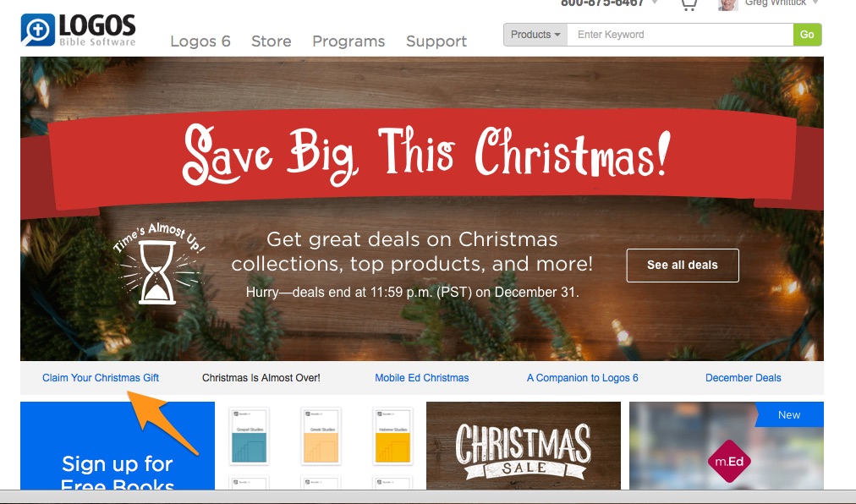Follow the Claim Your Christmas Gift link

tap(101, 378)
